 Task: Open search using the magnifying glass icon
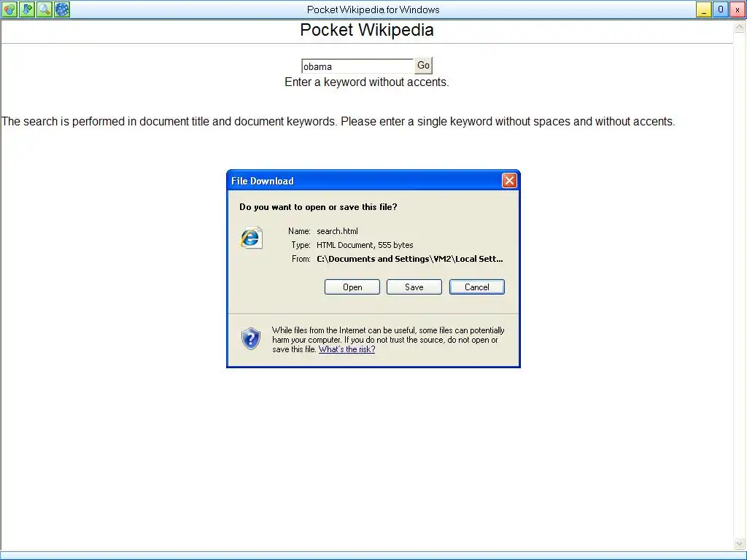pyautogui.click(x=44, y=9)
